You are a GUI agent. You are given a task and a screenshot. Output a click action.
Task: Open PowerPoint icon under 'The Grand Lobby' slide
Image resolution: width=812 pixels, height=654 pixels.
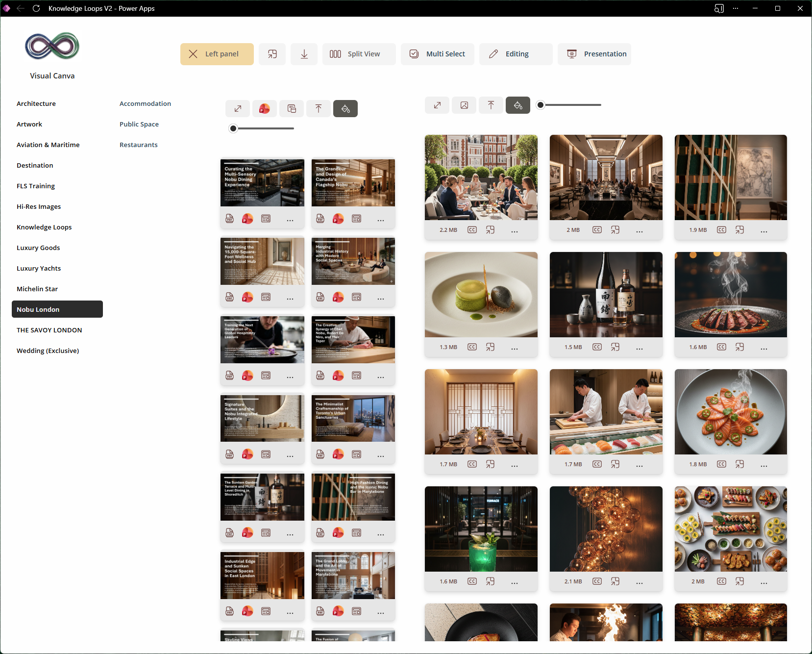338,611
